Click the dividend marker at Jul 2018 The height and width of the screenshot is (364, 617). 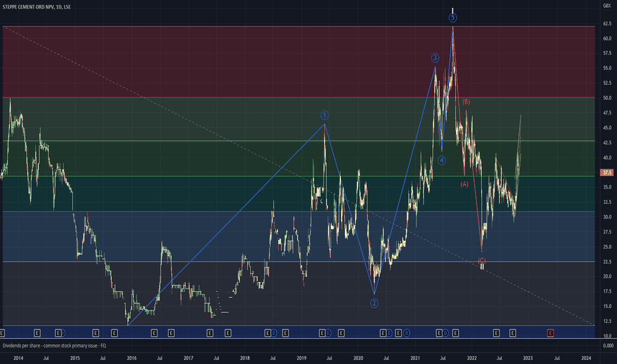pos(274,334)
